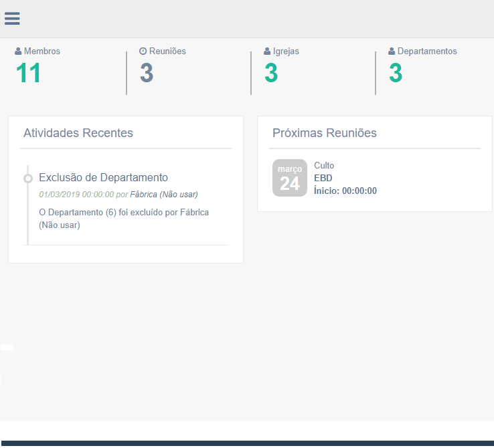494x448 pixels.
Task: Click the Próximas Reuniões heading
Action: pyautogui.click(x=324, y=133)
